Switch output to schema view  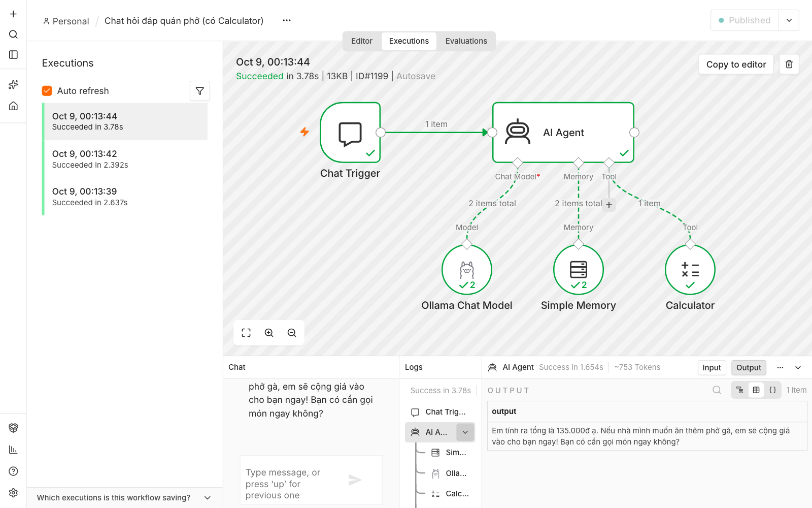739,390
